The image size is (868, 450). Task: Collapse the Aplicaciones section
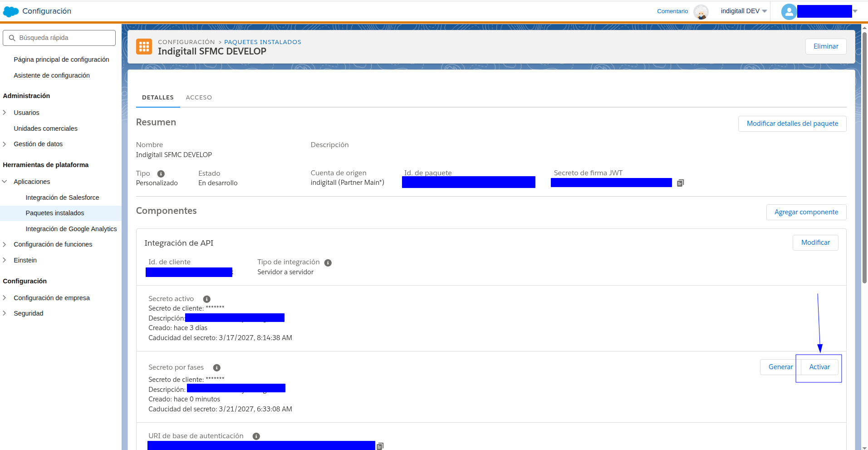point(5,182)
